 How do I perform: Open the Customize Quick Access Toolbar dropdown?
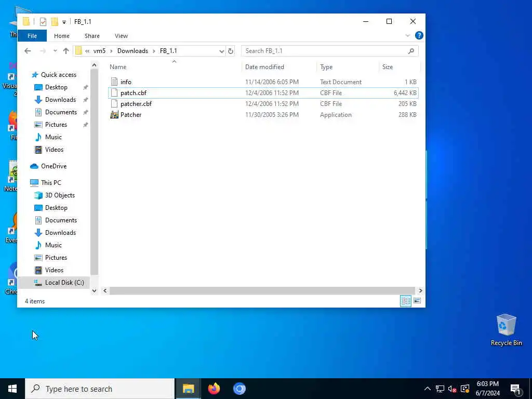pyautogui.click(x=64, y=22)
